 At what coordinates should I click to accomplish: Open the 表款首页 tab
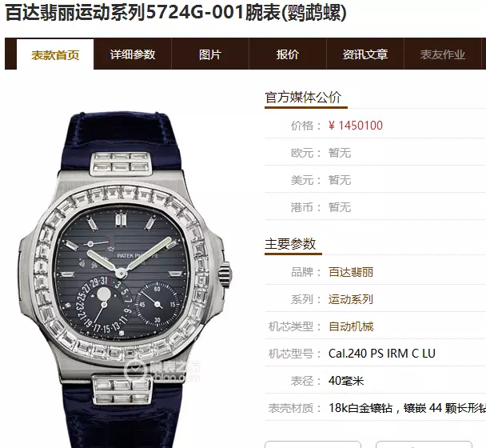55,54
